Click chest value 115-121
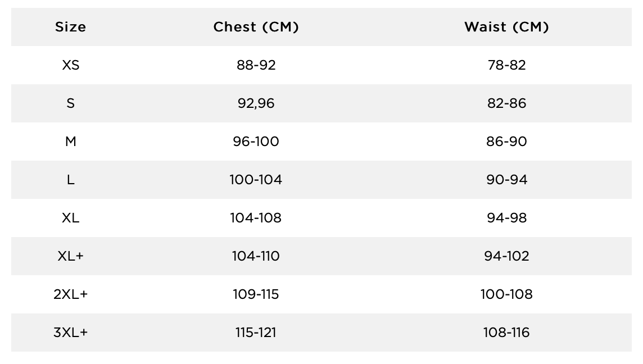 coord(256,332)
